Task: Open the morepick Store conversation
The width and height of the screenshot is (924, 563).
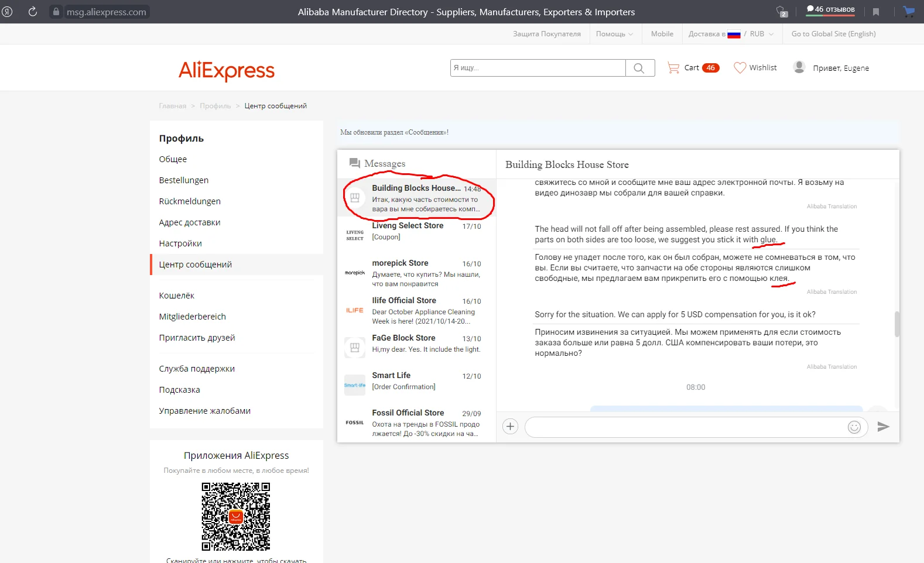Action: (x=417, y=273)
